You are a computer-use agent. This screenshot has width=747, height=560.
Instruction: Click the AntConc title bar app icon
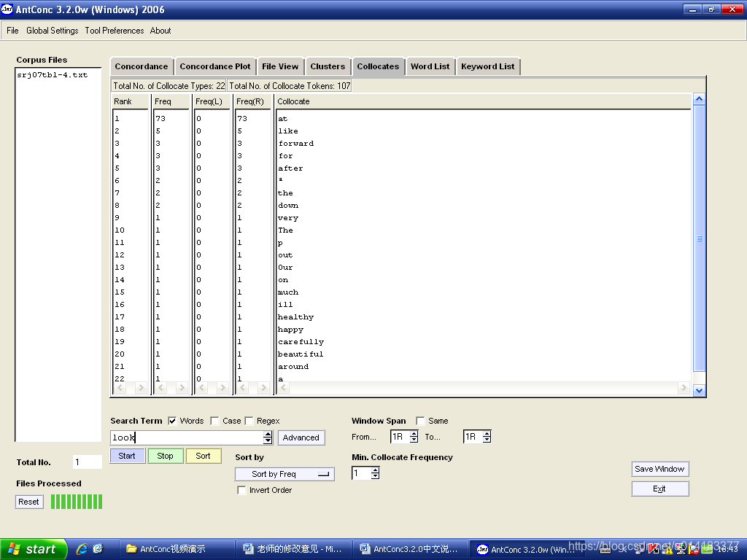tap(7, 9)
